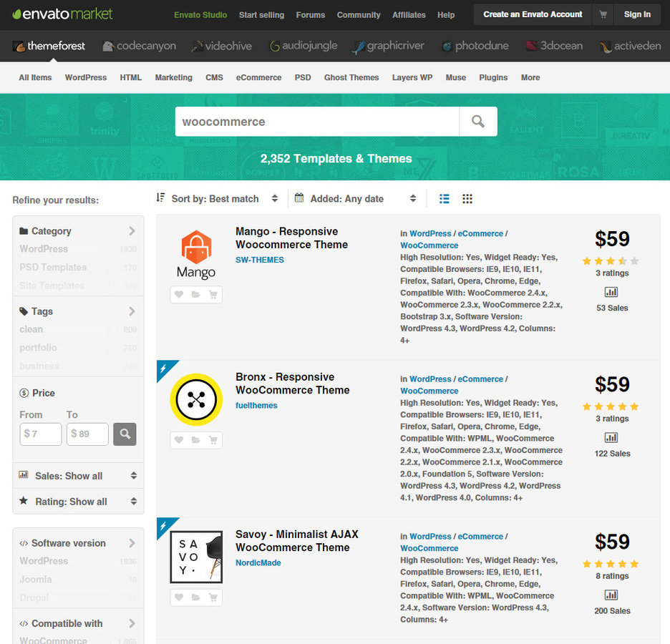Open the Sales Show all dropdown
Image resolution: width=670 pixels, height=644 pixels.
[x=78, y=476]
